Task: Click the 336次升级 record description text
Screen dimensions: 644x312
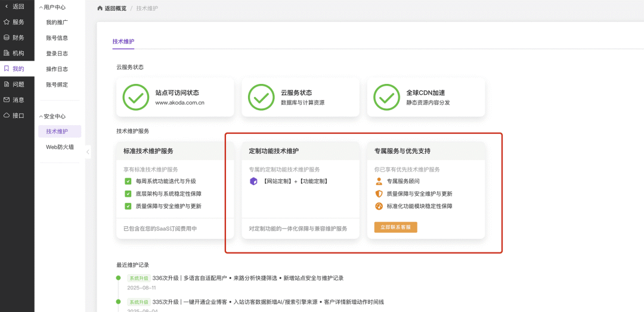Action: pos(247,278)
